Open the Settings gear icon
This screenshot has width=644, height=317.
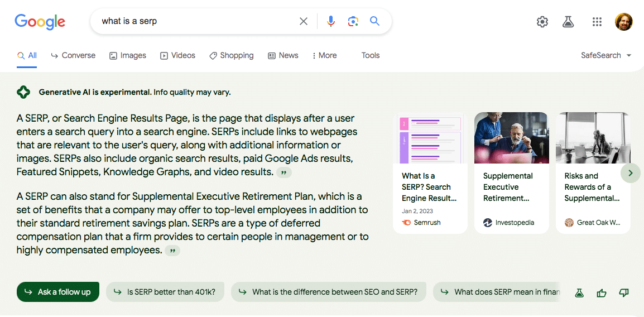pyautogui.click(x=542, y=22)
